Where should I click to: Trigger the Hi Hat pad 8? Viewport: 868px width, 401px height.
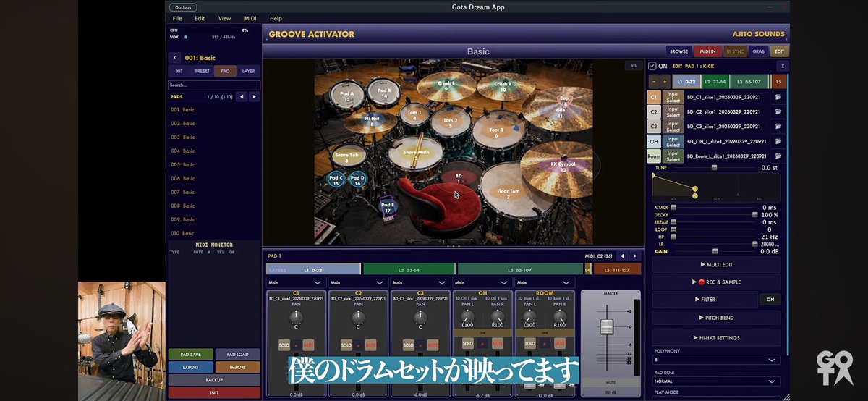coord(372,121)
